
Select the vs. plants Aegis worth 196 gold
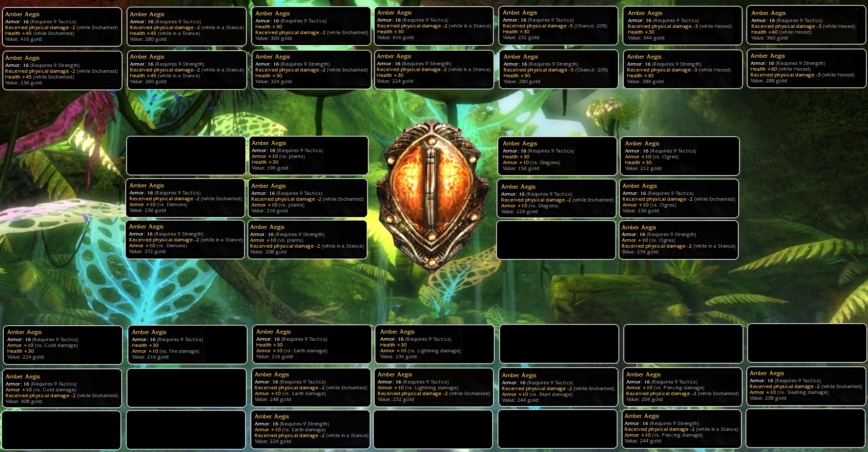point(308,155)
